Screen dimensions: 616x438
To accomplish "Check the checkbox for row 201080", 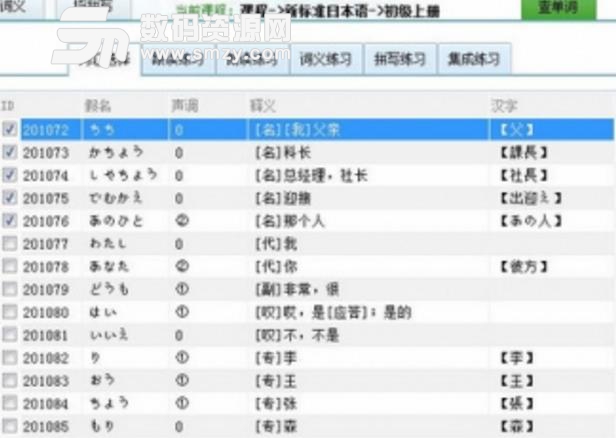I will [x=9, y=312].
